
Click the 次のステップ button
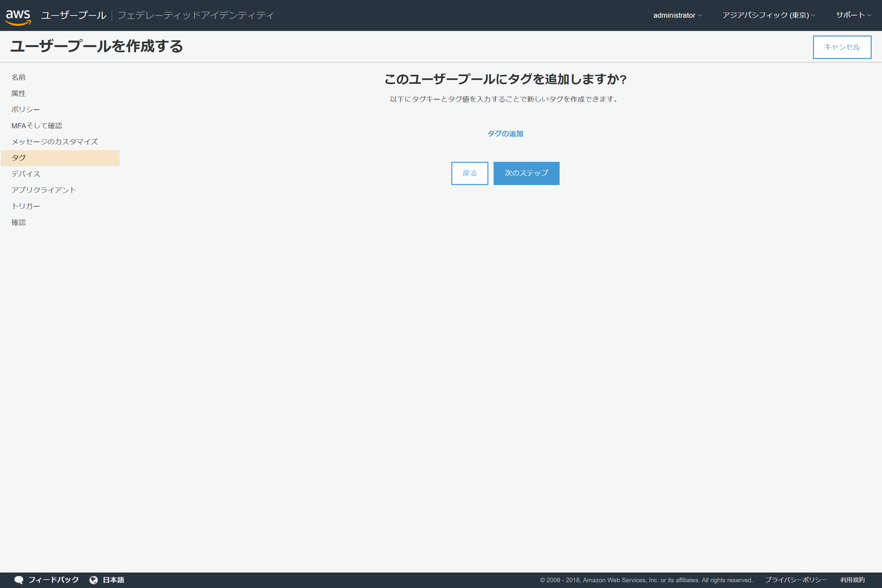click(x=526, y=173)
